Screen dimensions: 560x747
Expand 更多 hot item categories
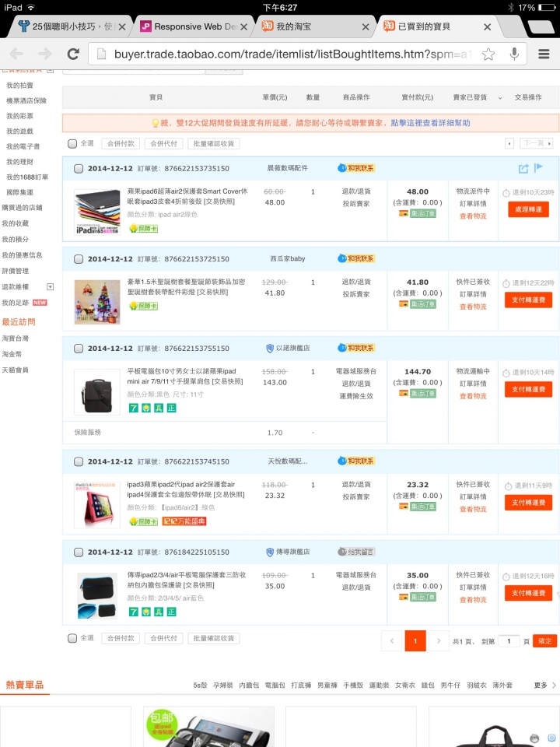pos(544,685)
